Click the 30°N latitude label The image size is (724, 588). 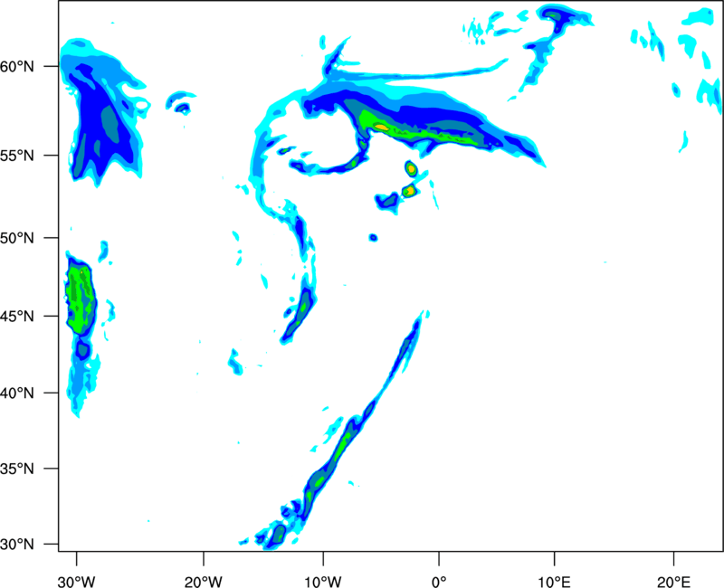[x=17, y=545]
